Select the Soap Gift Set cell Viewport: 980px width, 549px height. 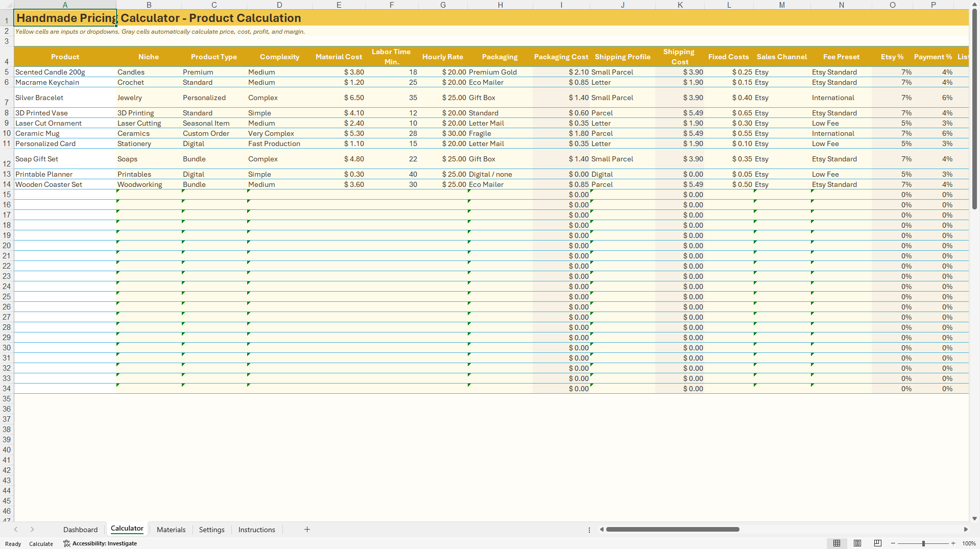(65, 159)
